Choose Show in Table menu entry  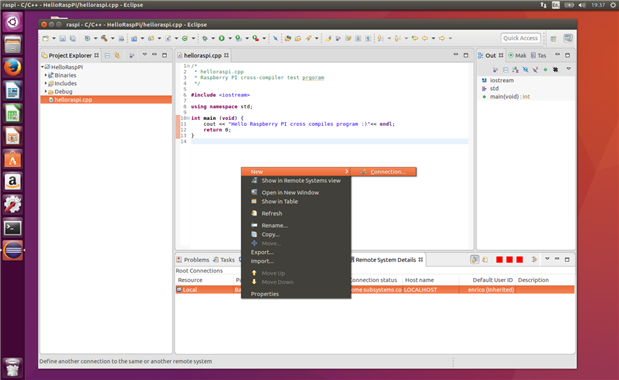pos(296,202)
